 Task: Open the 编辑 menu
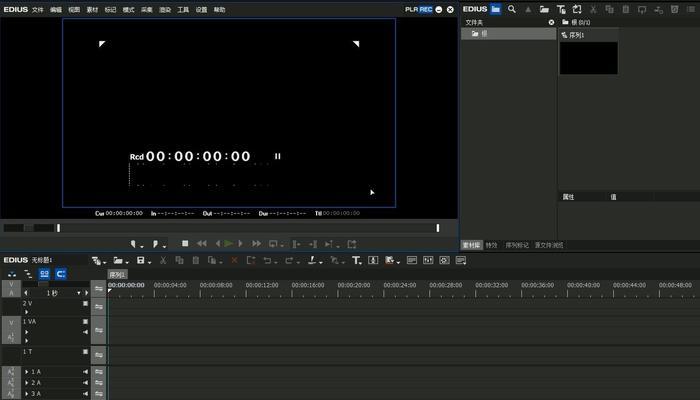tap(56, 9)
